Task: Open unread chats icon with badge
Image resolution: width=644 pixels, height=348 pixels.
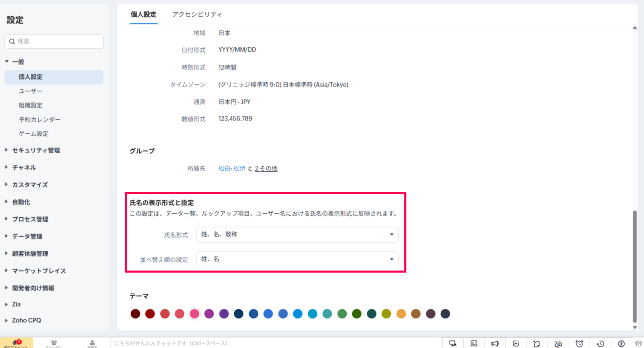Action: [x=16, y=343]
